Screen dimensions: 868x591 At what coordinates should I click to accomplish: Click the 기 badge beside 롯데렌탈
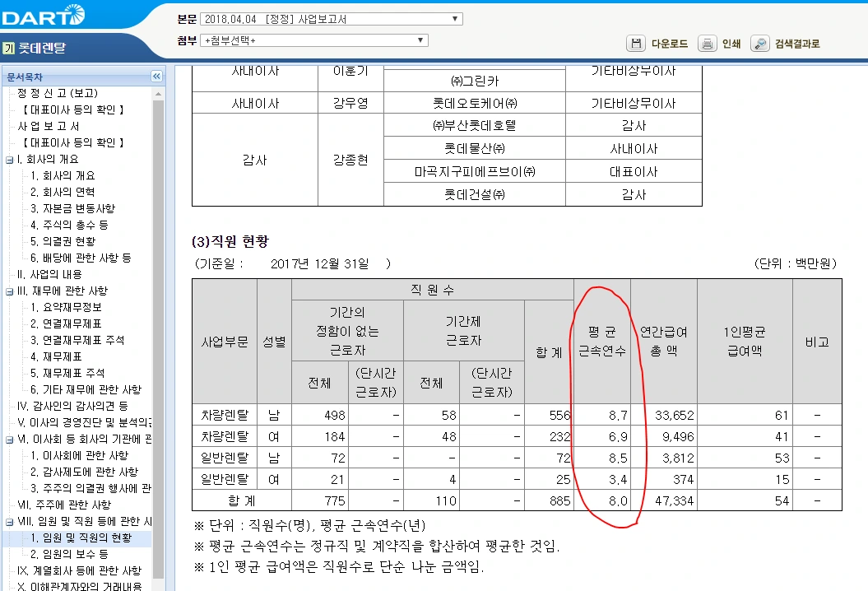[x=8, y=49]
